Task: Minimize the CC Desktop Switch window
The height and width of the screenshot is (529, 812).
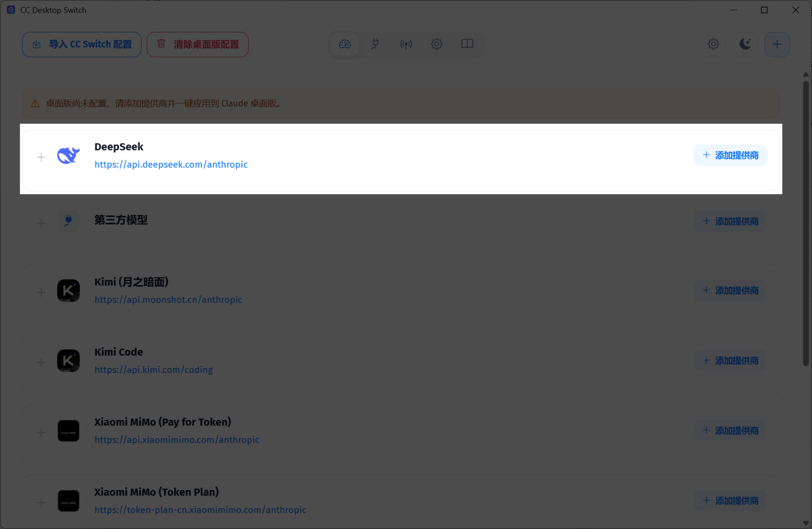Action: pos(734,10)
